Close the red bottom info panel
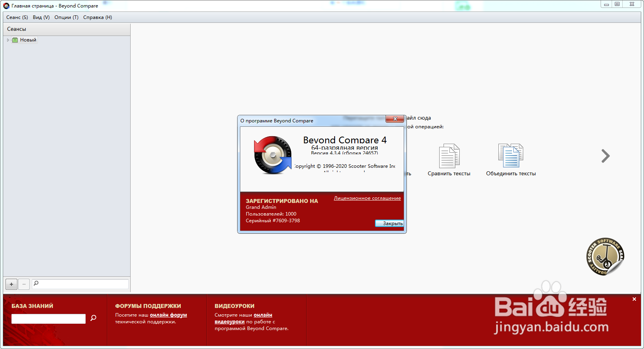 pos(634,299)
